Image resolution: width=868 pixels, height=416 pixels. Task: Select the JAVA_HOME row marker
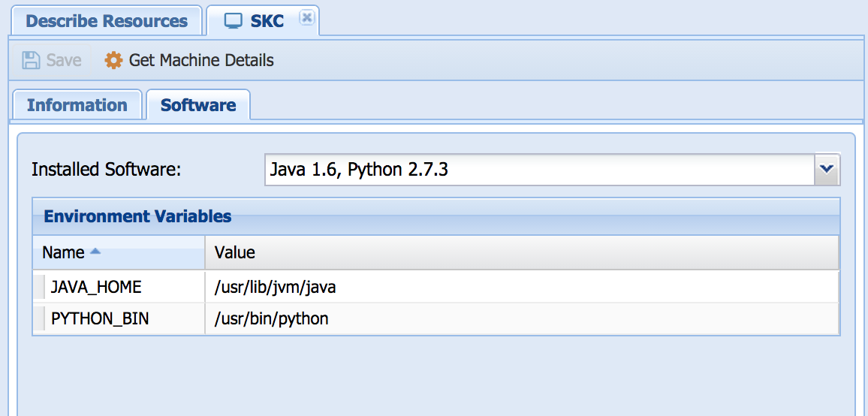(x=39, y=287)
